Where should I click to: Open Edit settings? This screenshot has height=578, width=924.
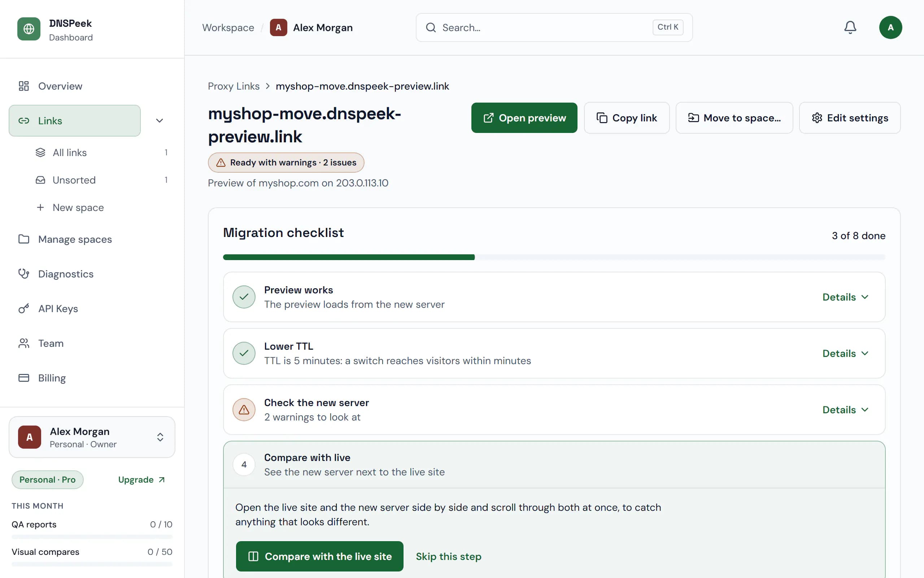click(x=850, y=118)
